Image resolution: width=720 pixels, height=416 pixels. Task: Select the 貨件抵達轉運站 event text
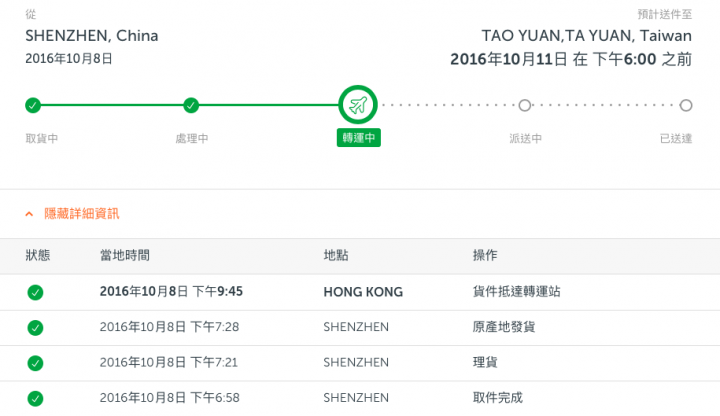pos(517,292)
